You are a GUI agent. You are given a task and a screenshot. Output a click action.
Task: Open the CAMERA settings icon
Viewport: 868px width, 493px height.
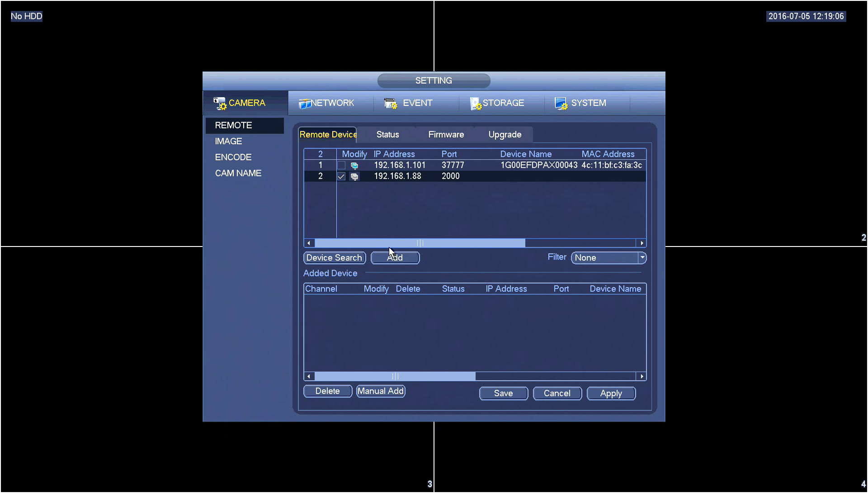(x=220, y=104)
